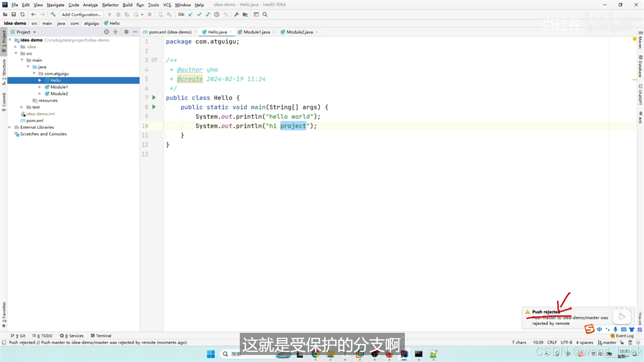Click the inspector hector icon in status bar

tap(630, 342)
